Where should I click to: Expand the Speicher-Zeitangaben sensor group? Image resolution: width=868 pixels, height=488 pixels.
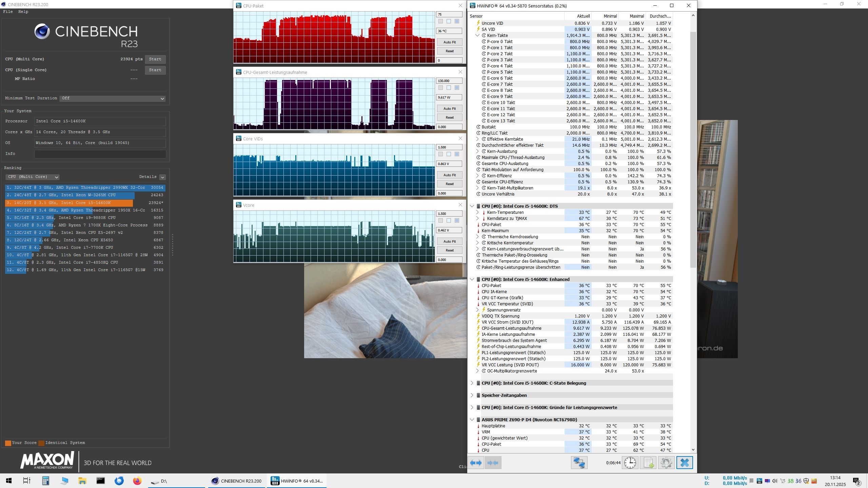[472, 395]
